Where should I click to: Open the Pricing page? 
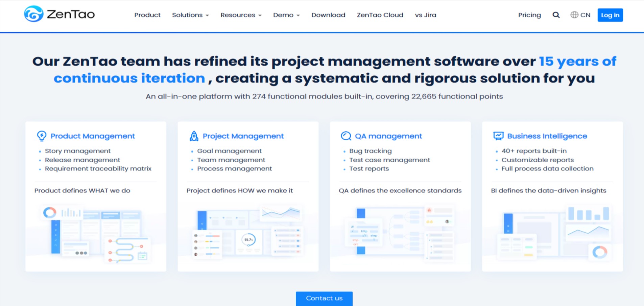click(x=529, y=15)
